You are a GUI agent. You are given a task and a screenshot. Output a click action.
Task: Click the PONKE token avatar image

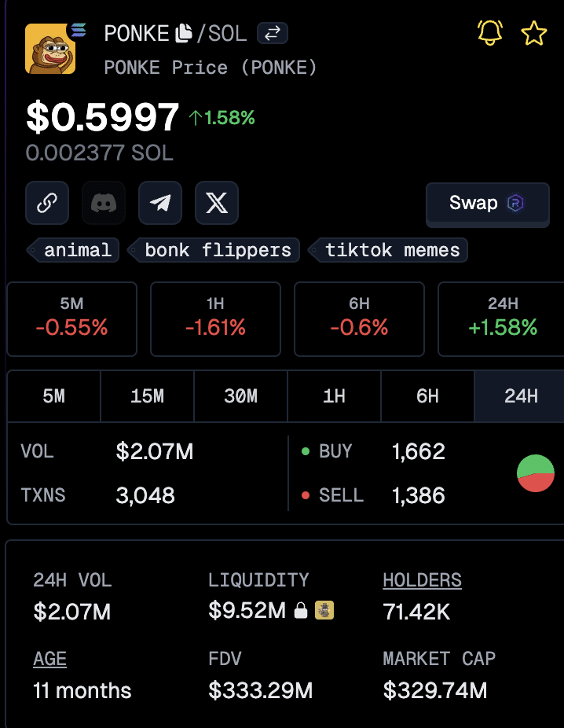[x=50, y=49]
